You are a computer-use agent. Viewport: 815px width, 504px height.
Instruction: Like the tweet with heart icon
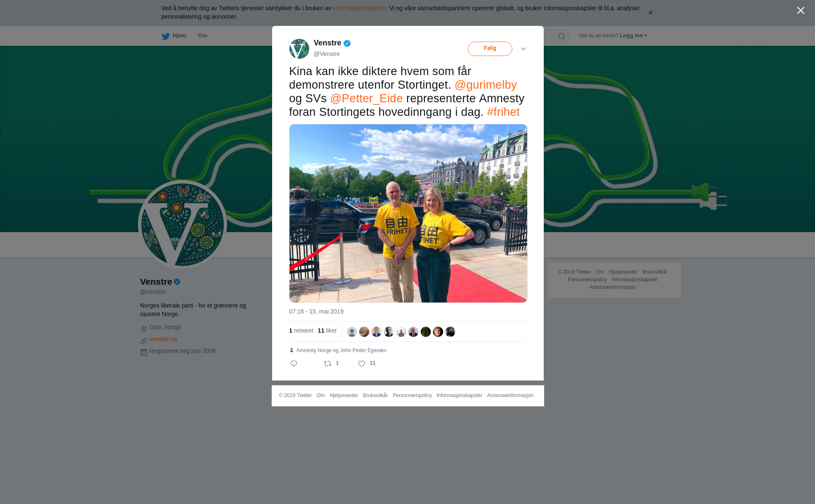[x=362, y=364]
